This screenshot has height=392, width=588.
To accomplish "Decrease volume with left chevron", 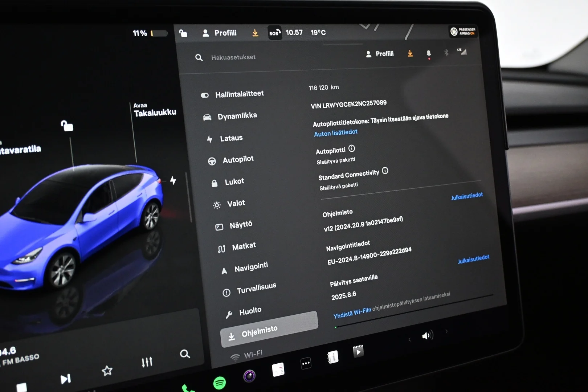I will (x=409, y=340).
